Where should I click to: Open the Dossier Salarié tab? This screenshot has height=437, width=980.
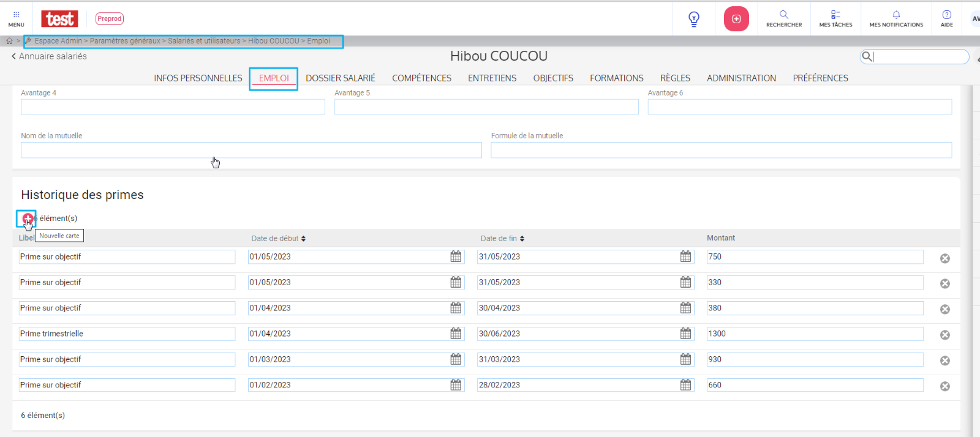(x=340, y=78)
